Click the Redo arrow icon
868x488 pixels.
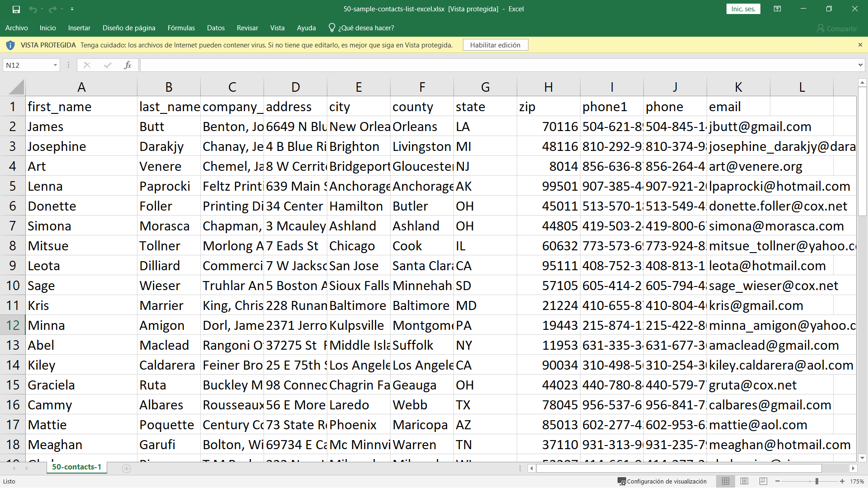(53, 9)
